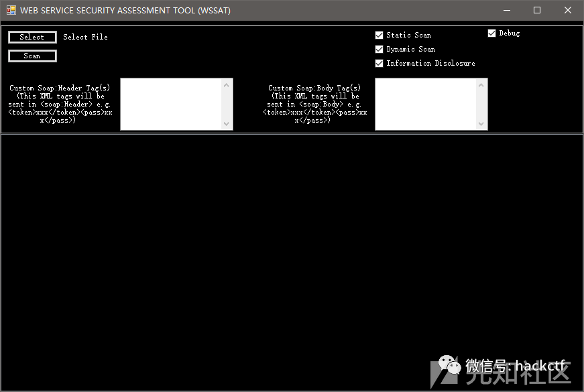Screen dimensions: 584x392
Task: Click the Custom Soap:Header Tag(s) description label
Action: [x=60, y=104]
